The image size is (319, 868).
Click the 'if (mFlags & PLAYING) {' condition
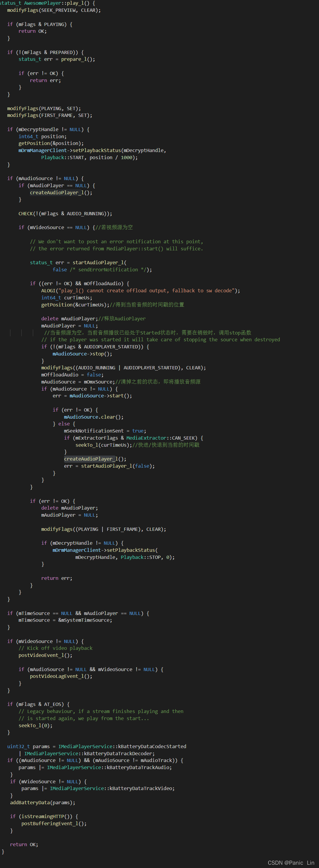[40, 24]
